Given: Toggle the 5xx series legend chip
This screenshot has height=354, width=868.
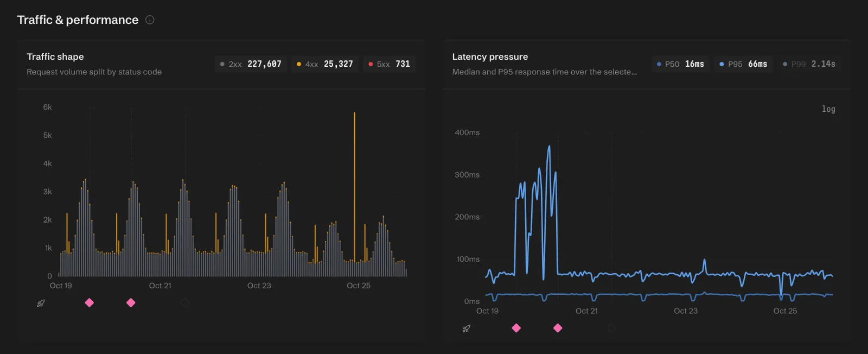Looking at the screenshot, I should point(390,64).
